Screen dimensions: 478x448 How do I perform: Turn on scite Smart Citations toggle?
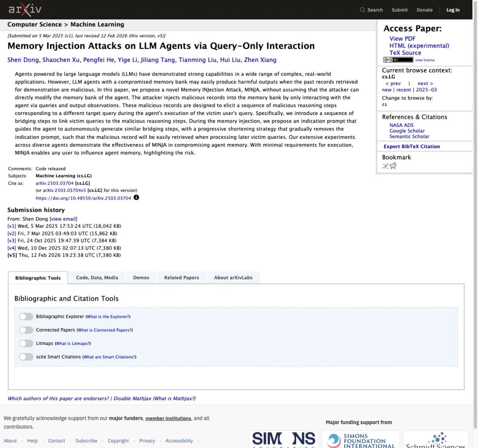click(x=26, y=356)
